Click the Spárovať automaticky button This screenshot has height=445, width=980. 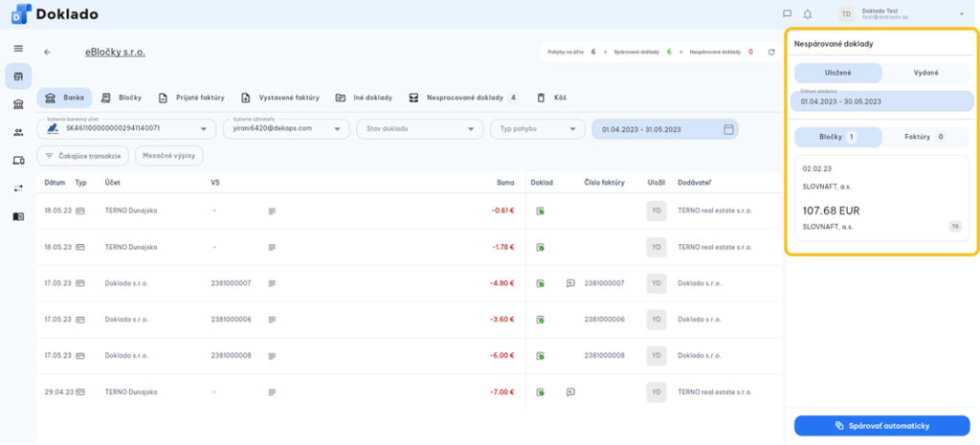coord(881,426)
